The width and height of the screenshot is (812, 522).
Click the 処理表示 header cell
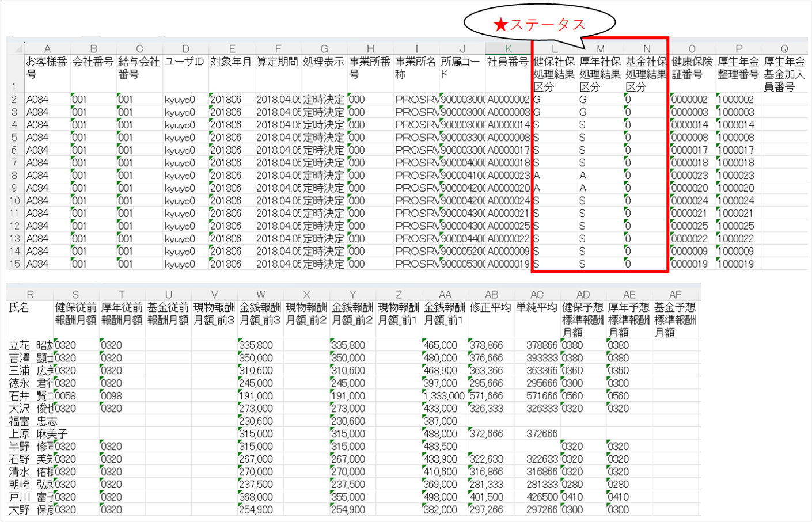pyautogui.click(x=324, y=74)
